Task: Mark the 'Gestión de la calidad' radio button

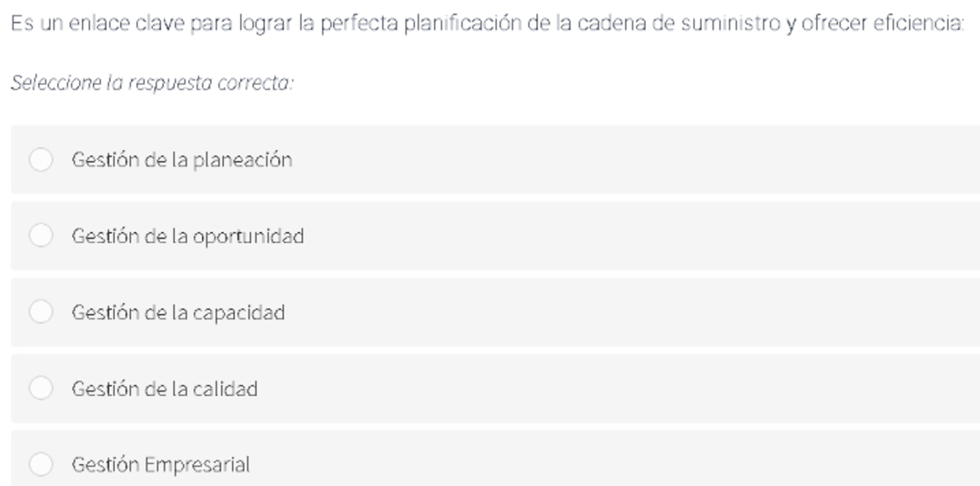Action: click(x=41, y=388)
